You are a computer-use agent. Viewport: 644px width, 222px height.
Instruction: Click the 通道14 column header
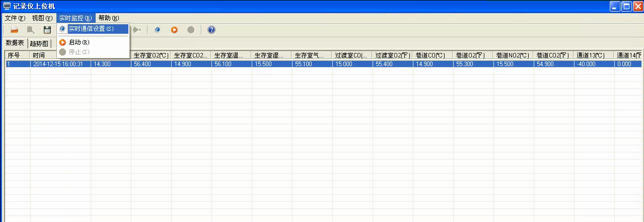pos(629,55)
